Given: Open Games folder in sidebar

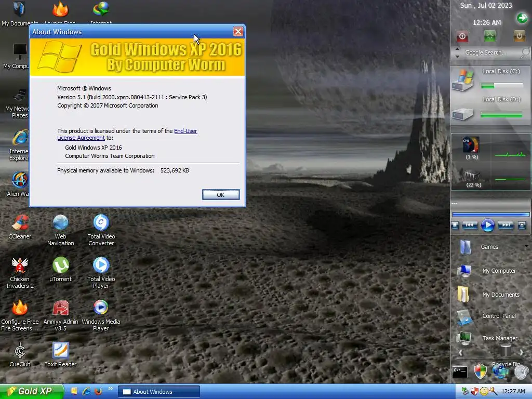Looking at the screenshot, I should (480, 247).
